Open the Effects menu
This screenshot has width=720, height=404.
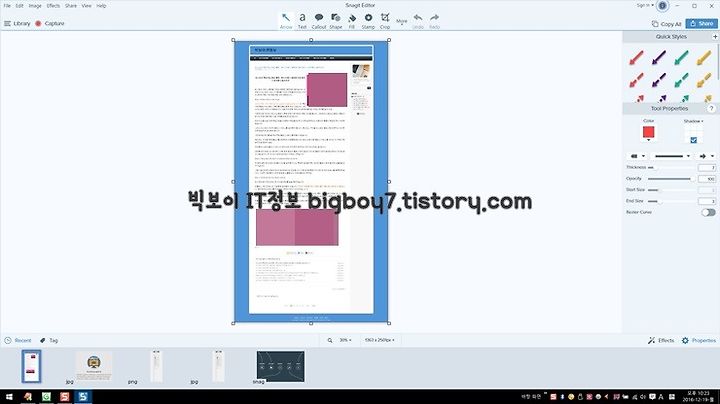[x=53, y=6]
